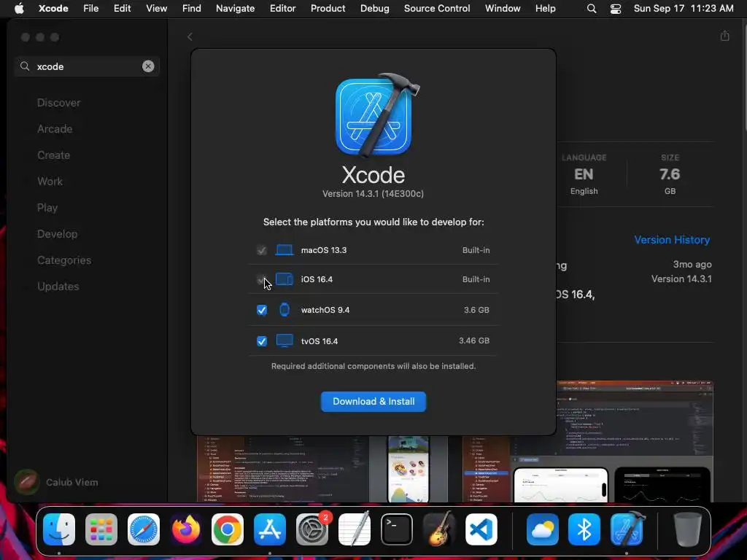Open the Find menu
Image resolution: width=747 pixels, height=560 pixels.
coord(192,8)
